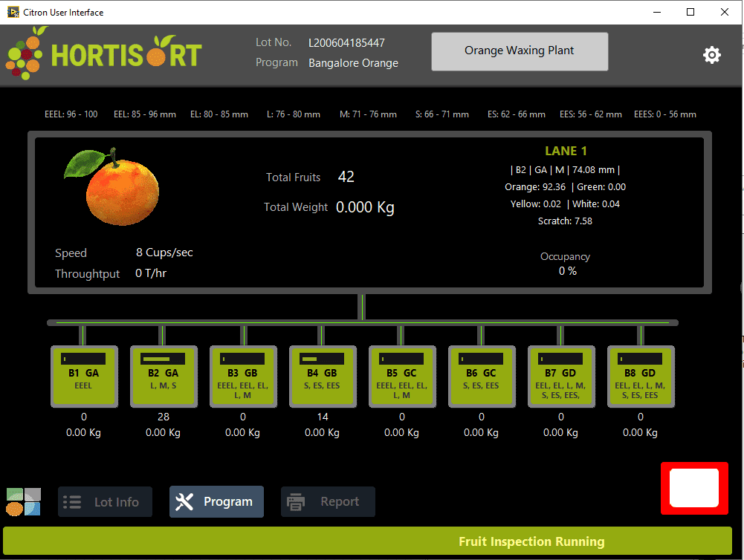Click the Lot No. value L200604185447

(x=346, y=42)
